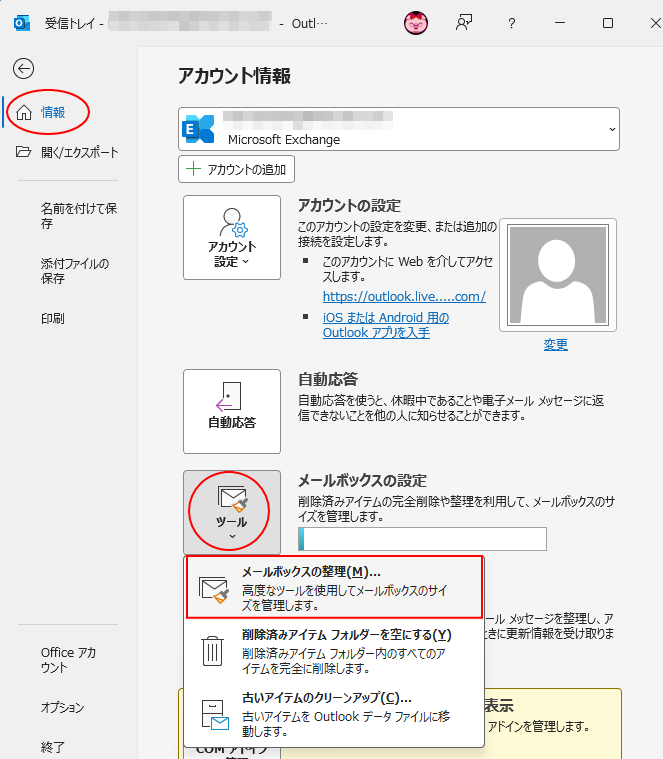
Task: Click the plus icon on アカウントの追加
Action: pos(194,169)
